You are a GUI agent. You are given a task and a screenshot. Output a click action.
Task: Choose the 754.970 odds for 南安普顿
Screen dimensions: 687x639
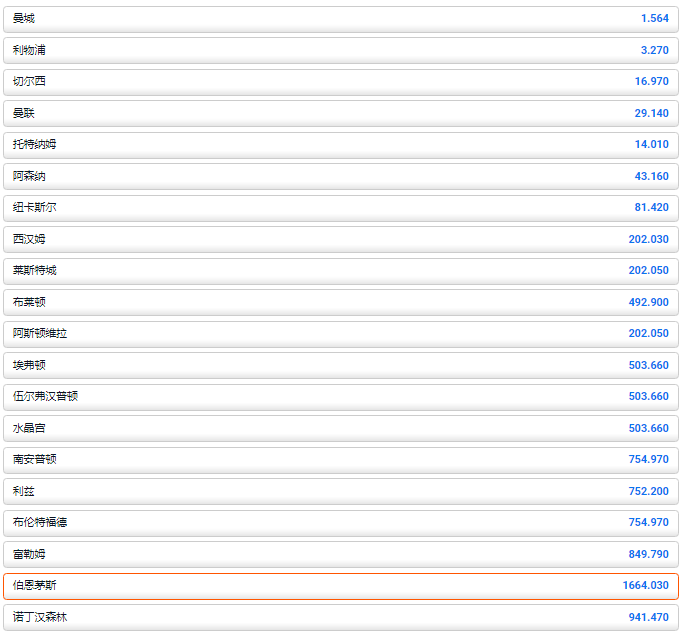click(648, 460)
